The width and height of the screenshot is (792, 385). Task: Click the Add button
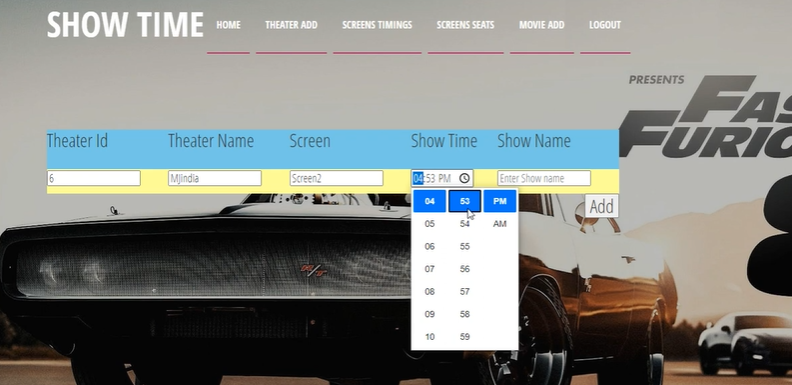[x=602, y=206]
